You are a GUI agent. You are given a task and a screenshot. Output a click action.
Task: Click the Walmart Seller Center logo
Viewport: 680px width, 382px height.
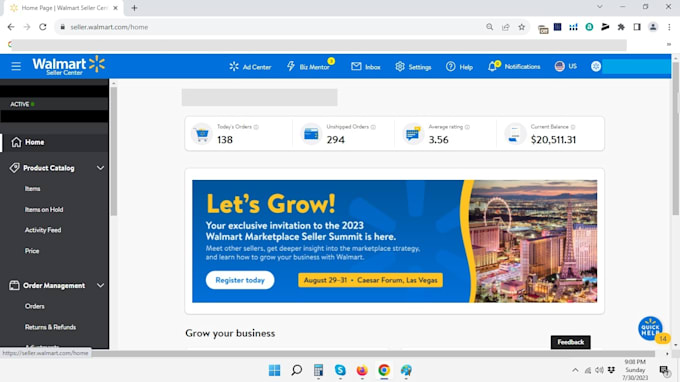pos(69,65)
